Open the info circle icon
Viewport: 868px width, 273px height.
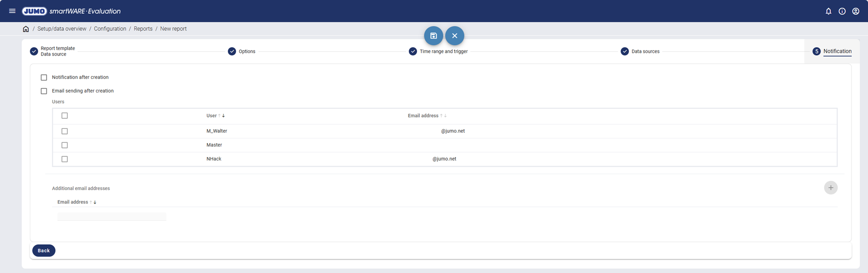coord(842,11)
